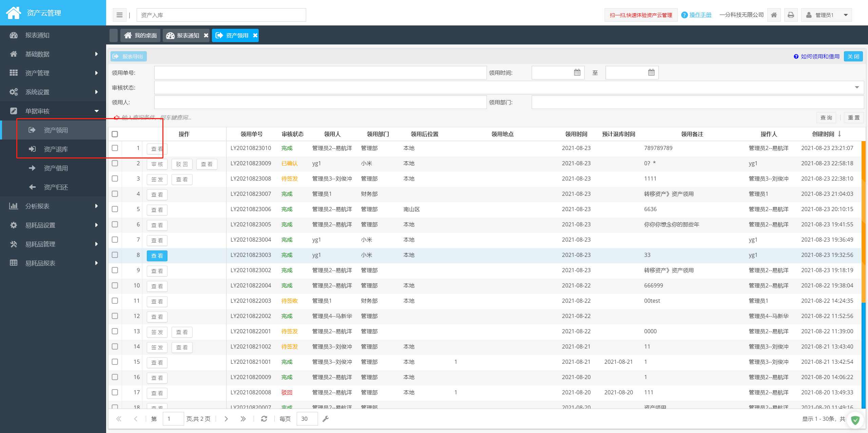868x433 pixels.
Task: Expand the 基础数据 sidebar menu
Action: click(x=53, y=54)
